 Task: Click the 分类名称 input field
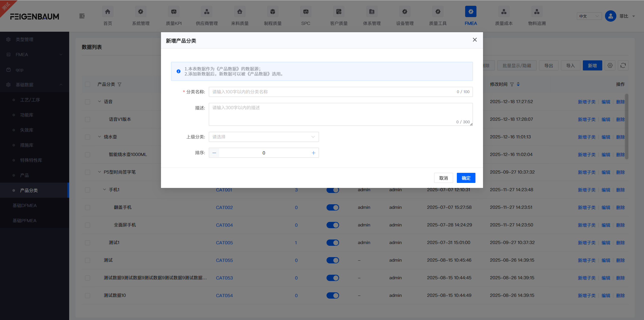(302, 92)
